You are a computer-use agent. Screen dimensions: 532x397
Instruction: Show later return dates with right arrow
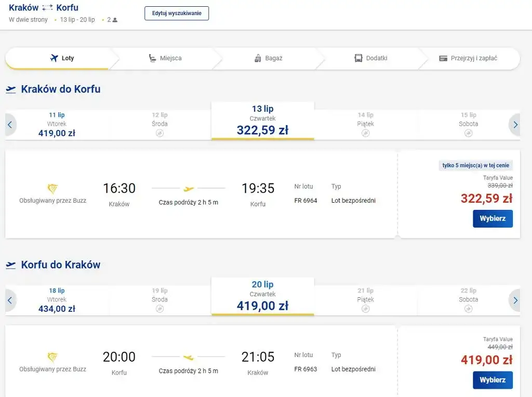[x=515, y=300]
